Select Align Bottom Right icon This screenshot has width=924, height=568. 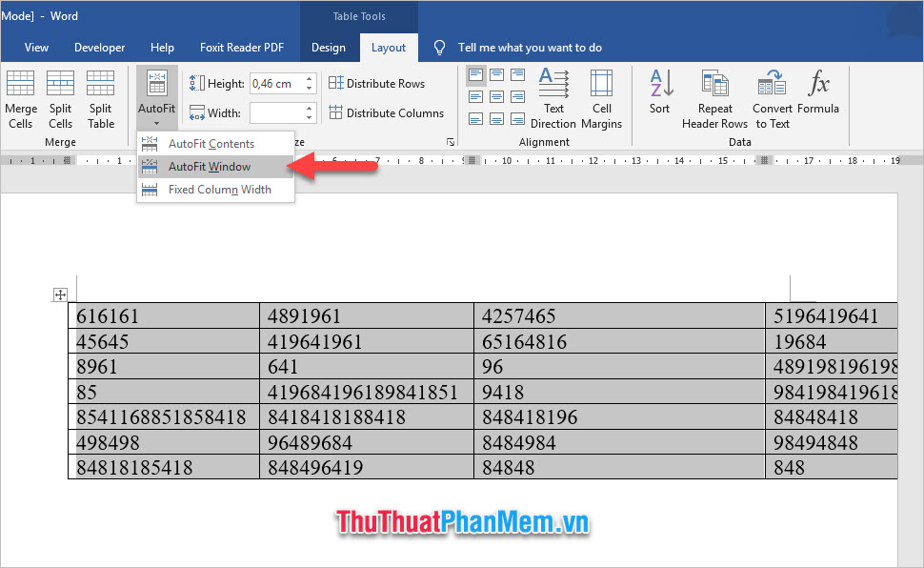click(x=517, y=118)
